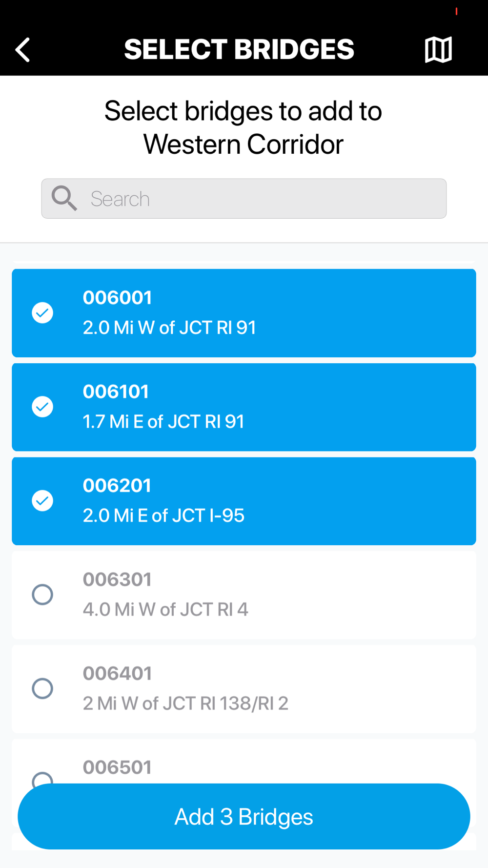This screenshot has width=488, height=868.
Task: Select radio circle for bridge 006301
Action: [x=42, y=595]
